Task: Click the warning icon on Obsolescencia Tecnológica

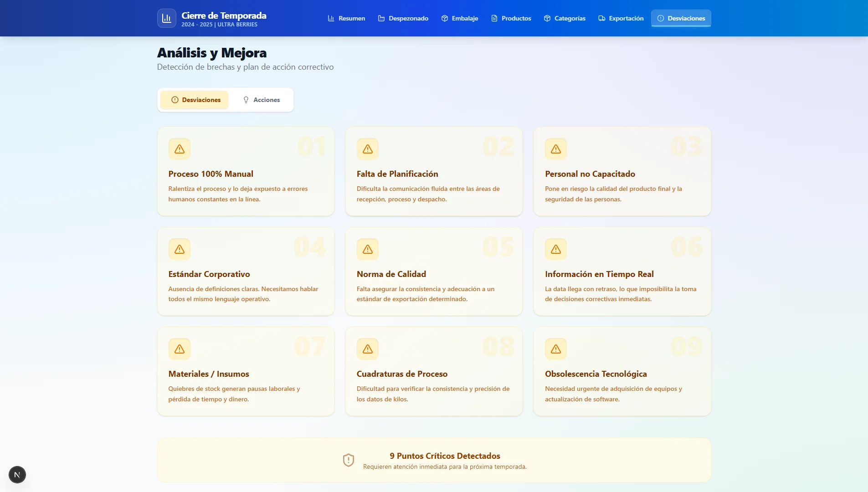Action: 556,348
